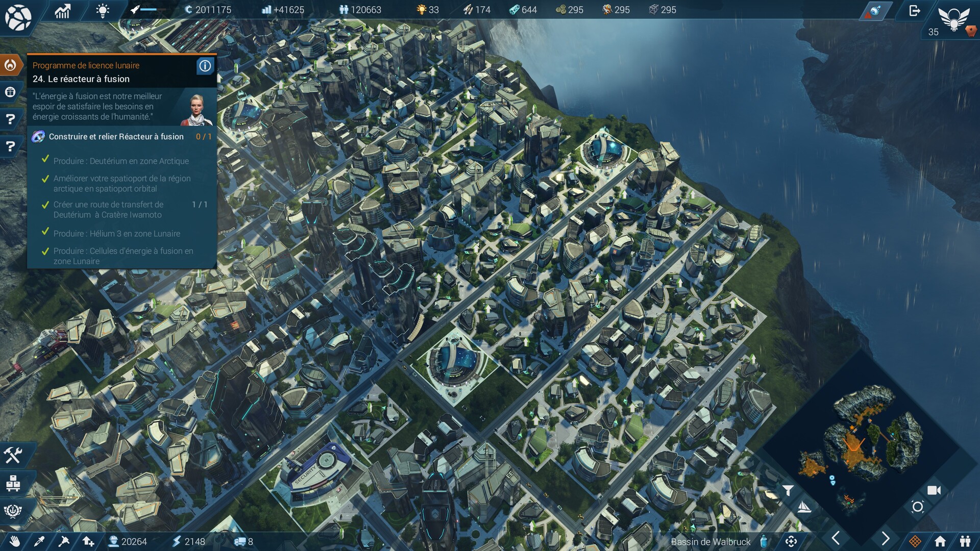Click the quest info button

pyautogui.click(x=205, y=66)
